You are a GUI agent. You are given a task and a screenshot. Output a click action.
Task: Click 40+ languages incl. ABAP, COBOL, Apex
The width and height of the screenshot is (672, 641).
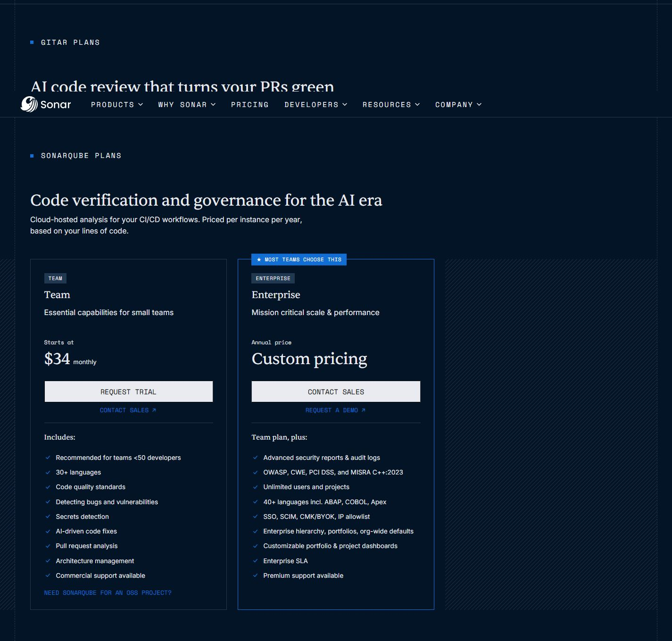click(324, 502)
